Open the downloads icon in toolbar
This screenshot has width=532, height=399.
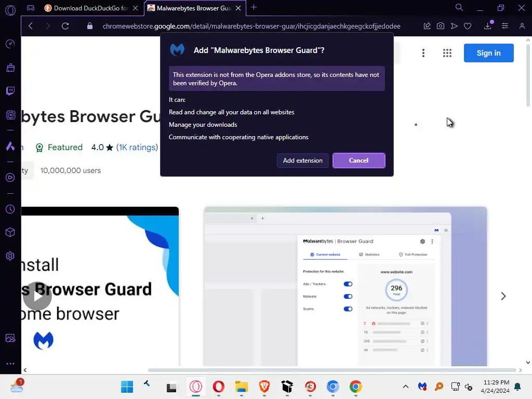point(488,26)
